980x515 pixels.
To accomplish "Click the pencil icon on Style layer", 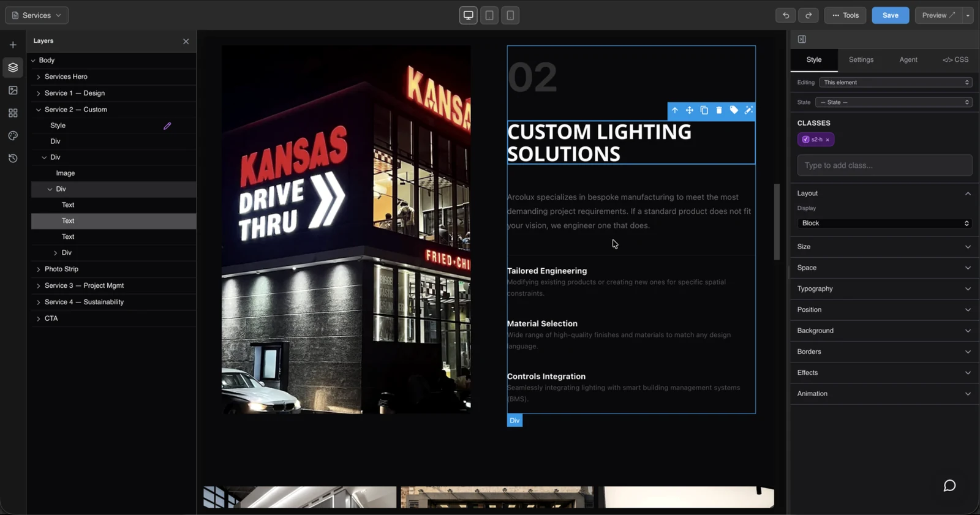I will point(167,126).
